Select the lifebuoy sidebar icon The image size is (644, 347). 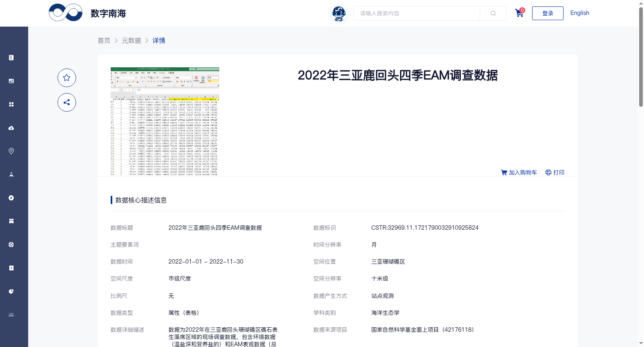(11, 245)
